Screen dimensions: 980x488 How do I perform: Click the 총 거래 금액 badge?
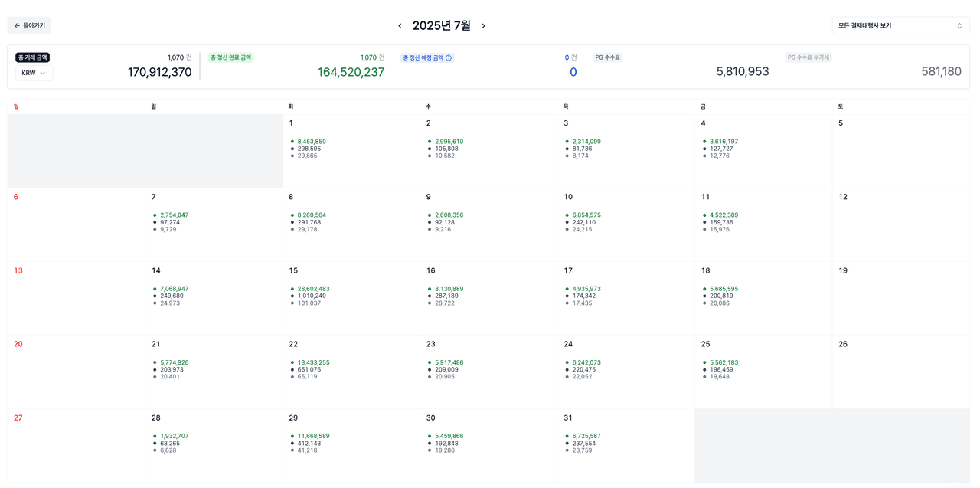coord(32,57)
